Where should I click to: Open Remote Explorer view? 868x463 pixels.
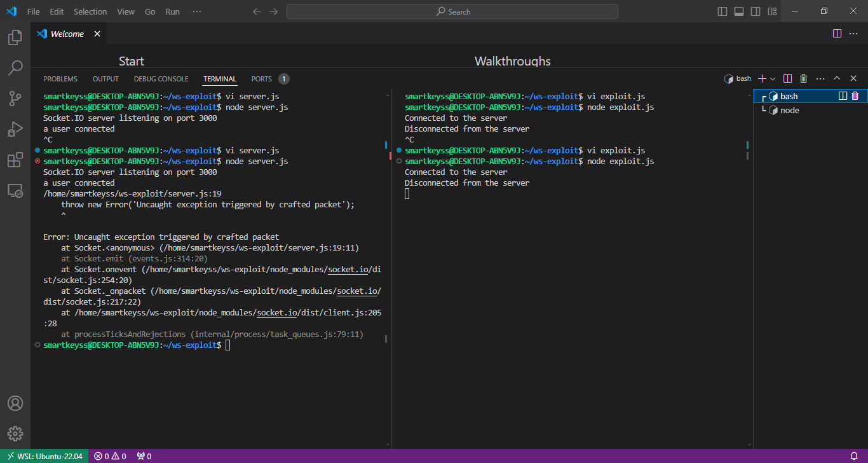pos(15,190)
